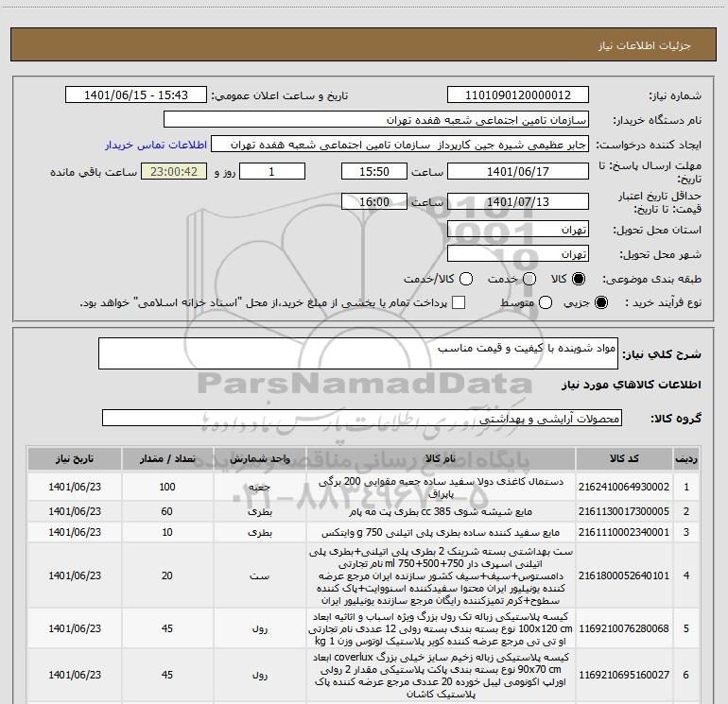Toggle the Islamic treasury documents payment checkbox
This screenshot has height=704, width=728.
tap(459, 302)
